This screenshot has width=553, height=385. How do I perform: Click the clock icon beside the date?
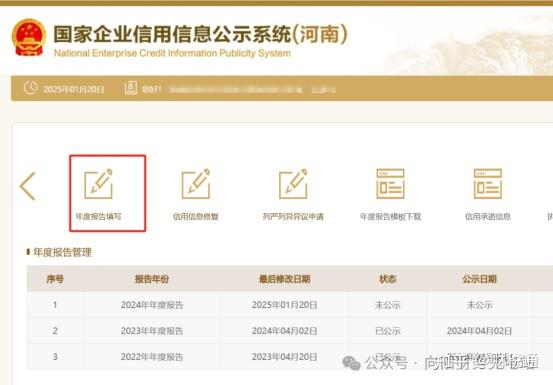point(31,88)
